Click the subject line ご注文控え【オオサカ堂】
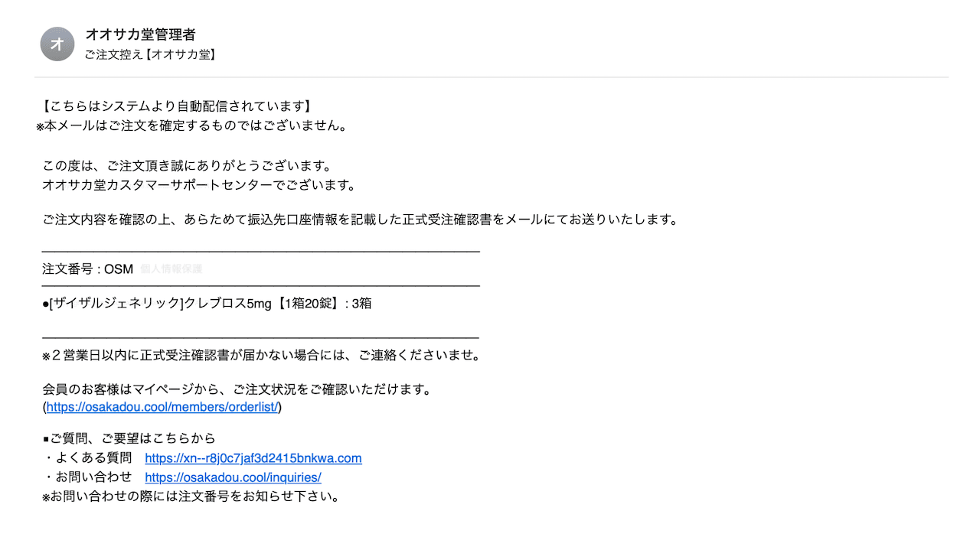 tap(150, 55)
